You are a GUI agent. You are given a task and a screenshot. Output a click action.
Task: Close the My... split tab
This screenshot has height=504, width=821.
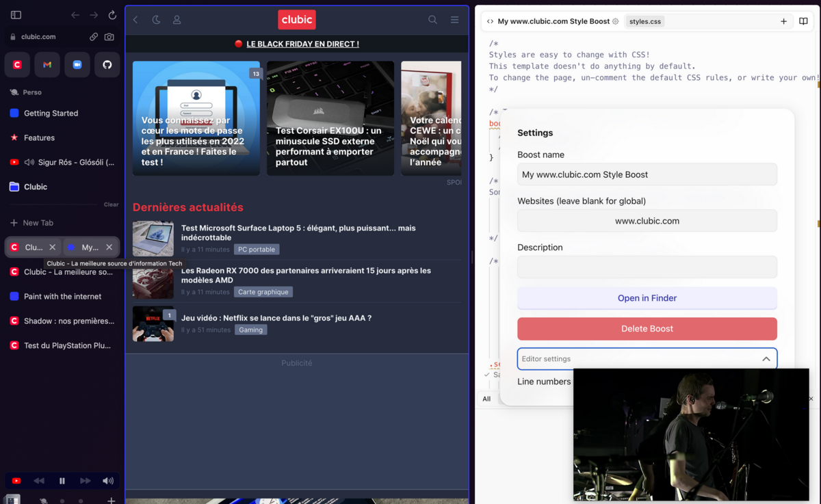pos(109,248)
